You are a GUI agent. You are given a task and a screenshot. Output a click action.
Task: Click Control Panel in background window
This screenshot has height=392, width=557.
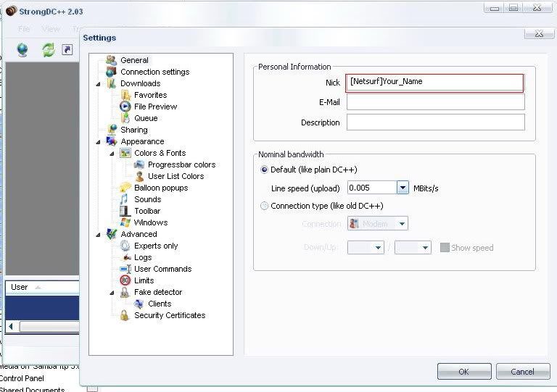(x=22, y=378)
